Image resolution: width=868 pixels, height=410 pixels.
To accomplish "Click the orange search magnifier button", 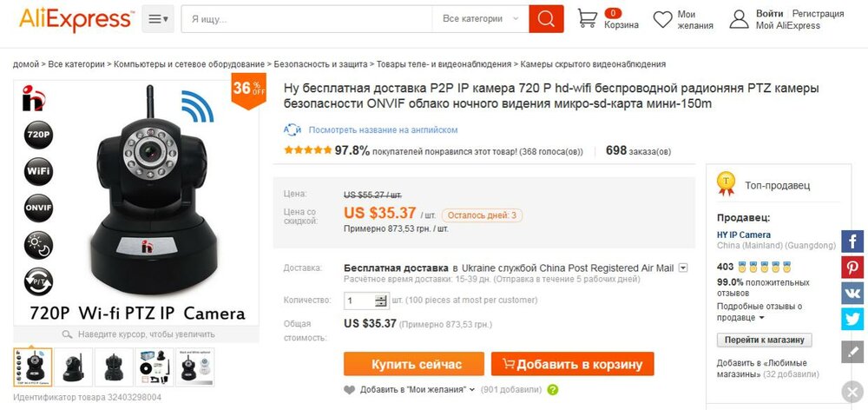I will pos(546,19).
